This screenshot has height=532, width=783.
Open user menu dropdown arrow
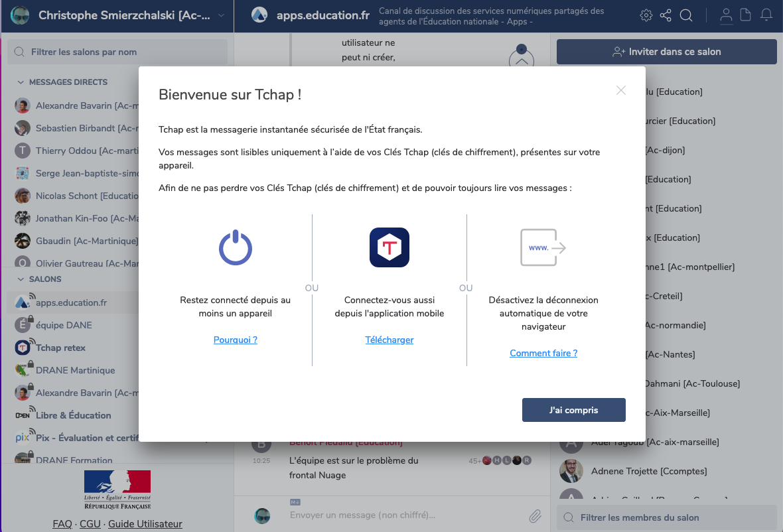[221, 15]
